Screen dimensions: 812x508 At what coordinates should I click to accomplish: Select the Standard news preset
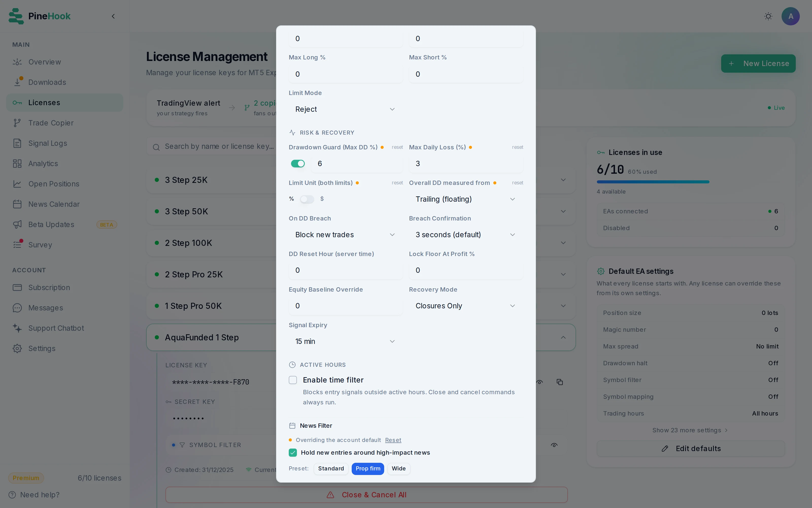[x=331, y=469]
